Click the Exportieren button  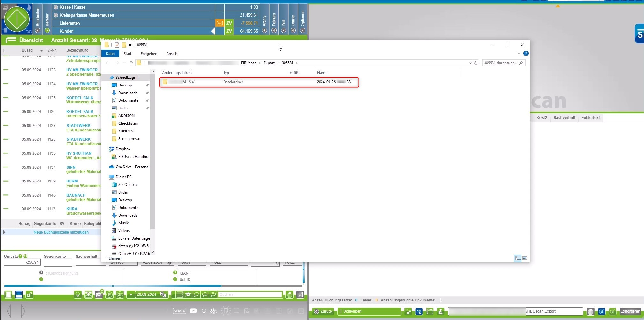[x=630, y=311]
